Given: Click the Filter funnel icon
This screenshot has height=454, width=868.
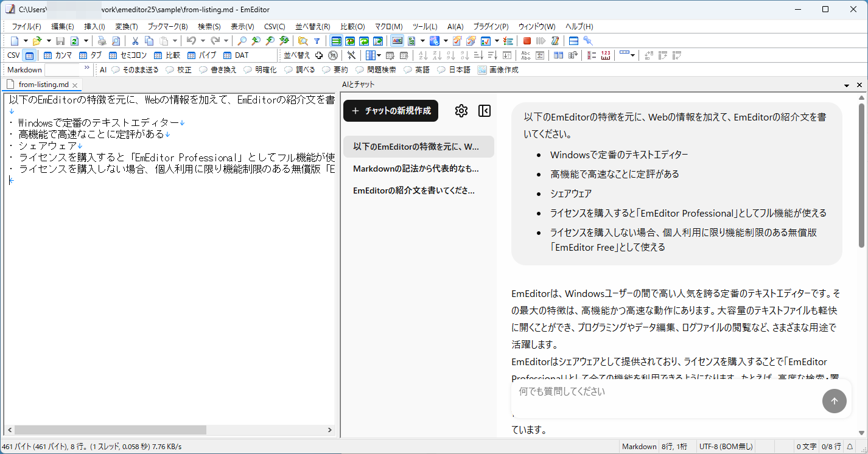Looking at the screenshot, I should [317, 41].
